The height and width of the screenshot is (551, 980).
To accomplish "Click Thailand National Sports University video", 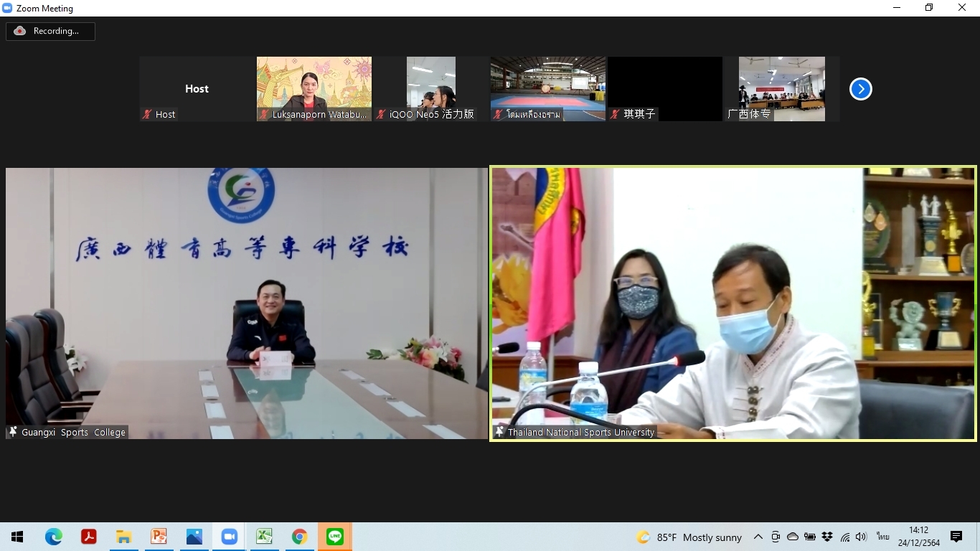I will click(x=733, y=303).
